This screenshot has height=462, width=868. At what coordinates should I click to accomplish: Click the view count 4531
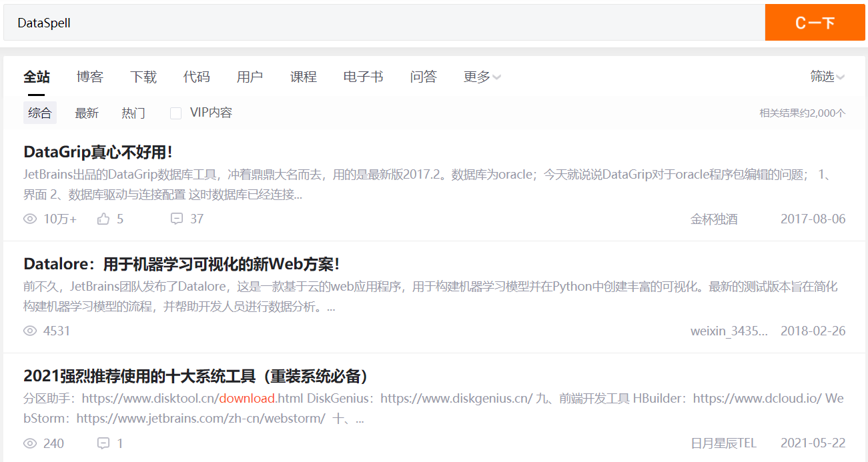(57, 331)
